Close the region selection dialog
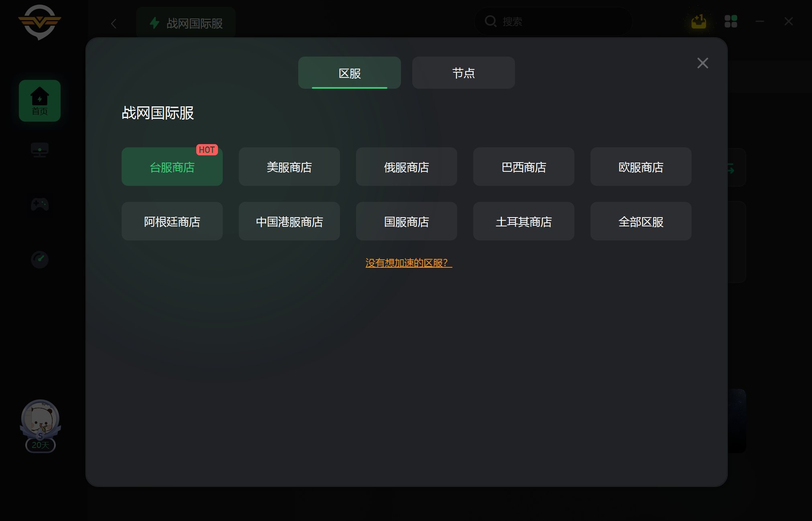812x521 pixels. click(x=703, y=63)
